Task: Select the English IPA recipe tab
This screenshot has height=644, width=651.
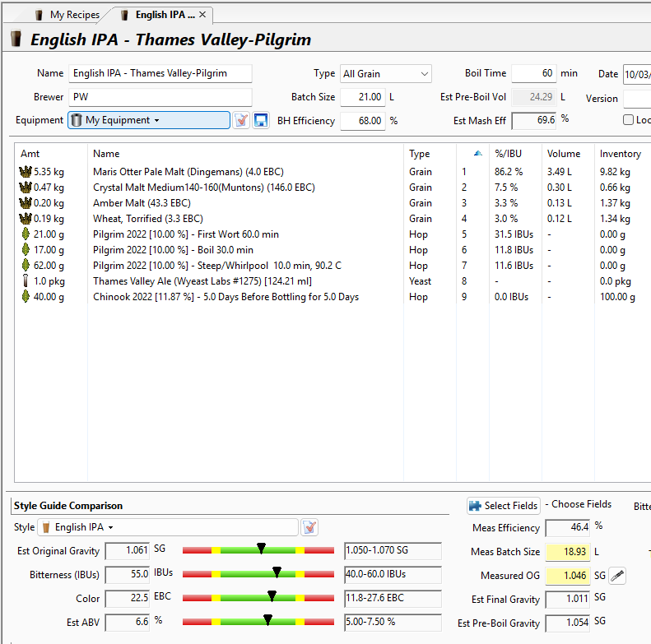Action: tap(160, 15)
